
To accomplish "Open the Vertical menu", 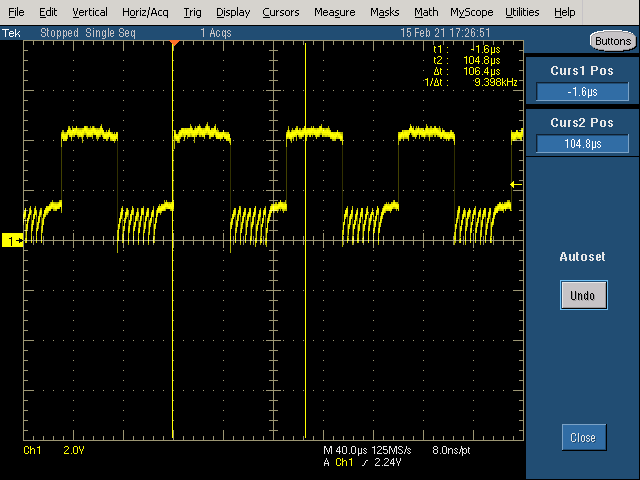I will point(90,12).
